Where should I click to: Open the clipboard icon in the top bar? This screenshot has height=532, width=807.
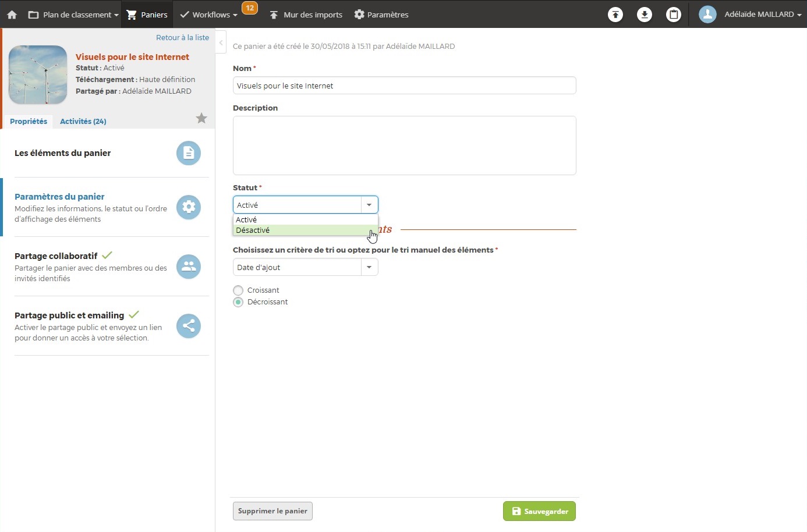point(673,15)
